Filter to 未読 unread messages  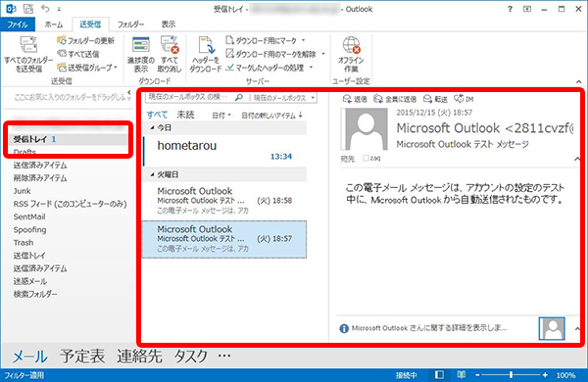[x=185, y=115]
